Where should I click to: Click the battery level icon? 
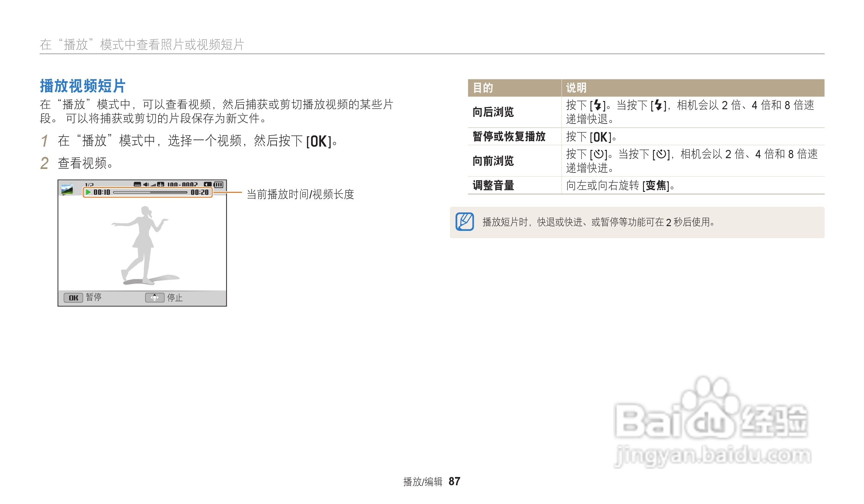218,185
